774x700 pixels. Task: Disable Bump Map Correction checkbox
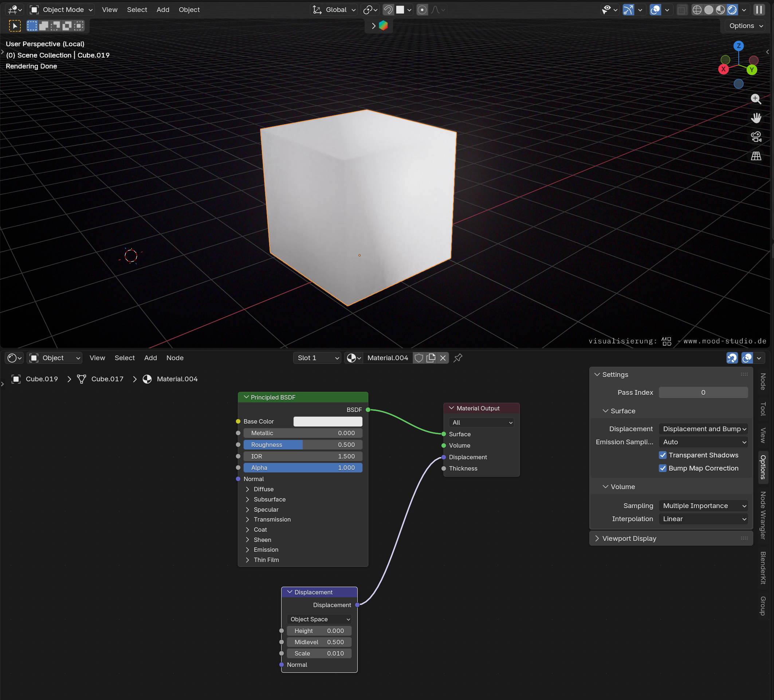click(663, 468)
